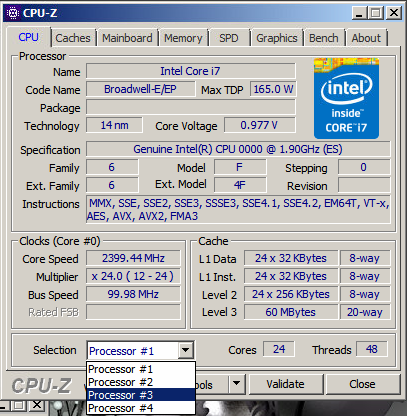The image size is (407, 416).
Task: Select the SPD tab
Action: [229, 38]
